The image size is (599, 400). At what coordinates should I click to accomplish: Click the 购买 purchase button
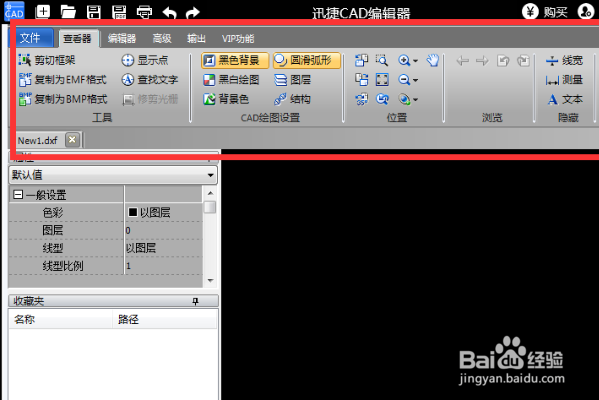545,11
